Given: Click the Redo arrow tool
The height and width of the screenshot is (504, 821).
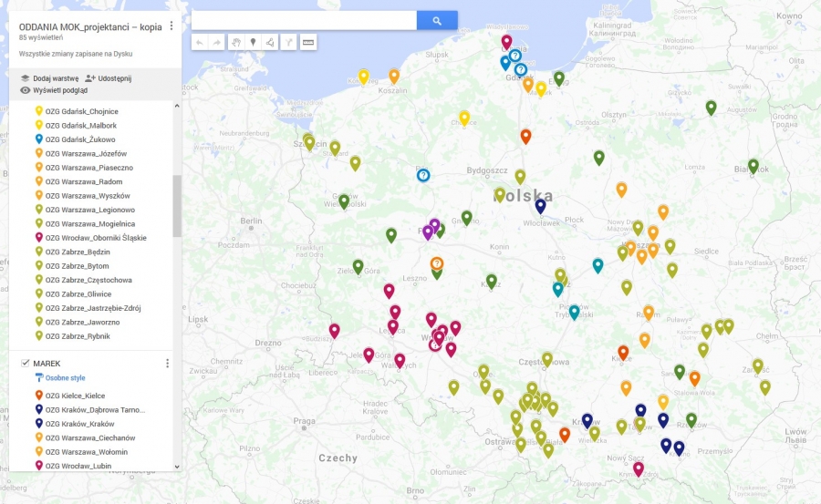Looking at the screenshot, I should 216,43.
